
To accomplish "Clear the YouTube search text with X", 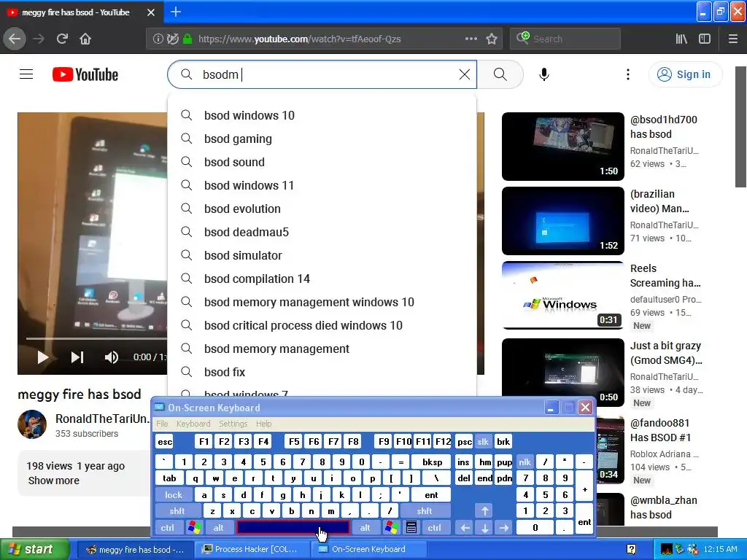I will pos(465,74).
